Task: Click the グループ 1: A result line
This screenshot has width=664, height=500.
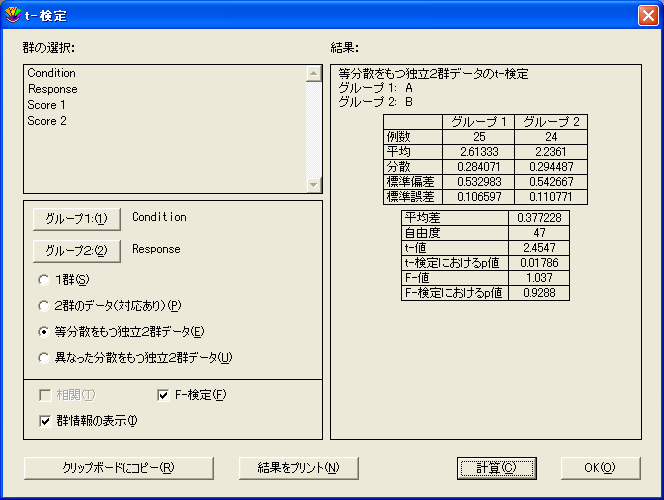Action: pyautogui.click(x=375, y=88)
